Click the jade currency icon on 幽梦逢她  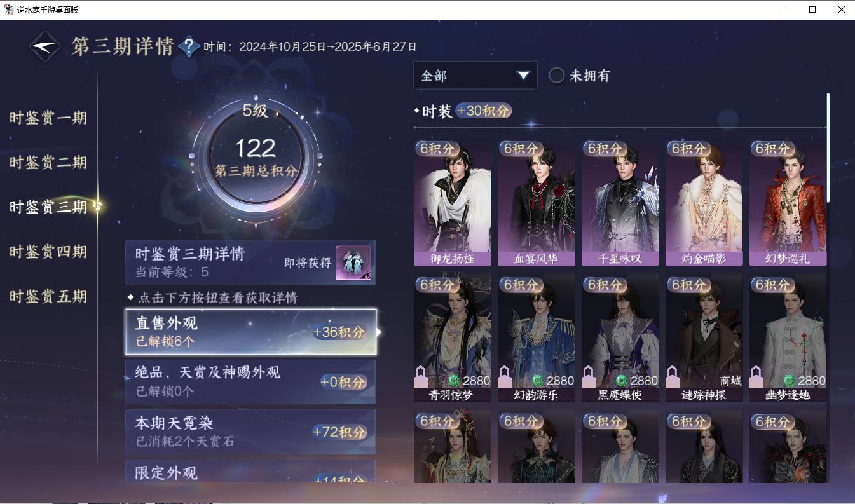click(x=790, y=381)
